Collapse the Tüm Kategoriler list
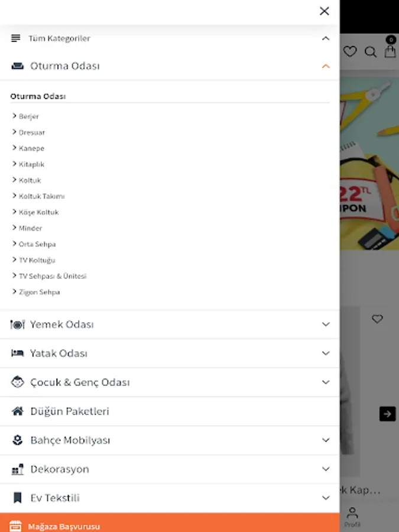This screenshot has width=399, height=532. pos(326,38)
